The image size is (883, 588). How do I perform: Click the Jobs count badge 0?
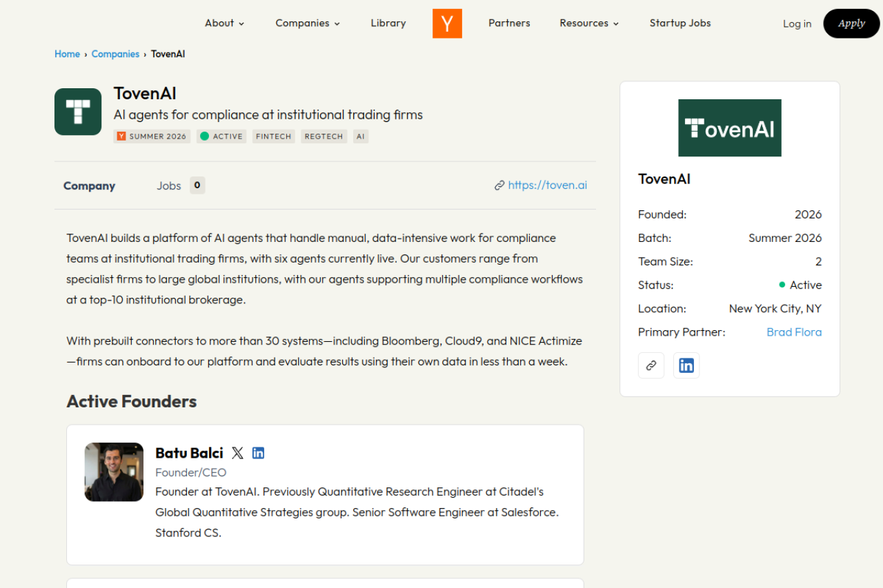coord(197,185)
